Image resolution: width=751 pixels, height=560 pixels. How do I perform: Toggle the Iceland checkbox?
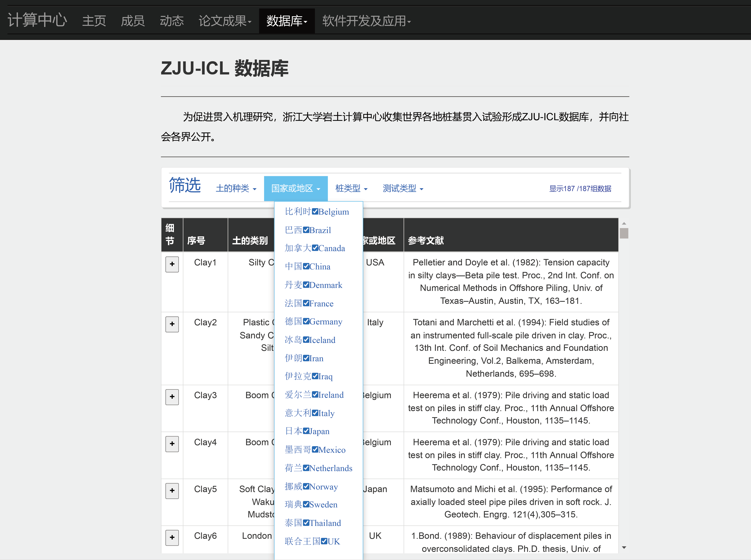[x=306, y=340]
